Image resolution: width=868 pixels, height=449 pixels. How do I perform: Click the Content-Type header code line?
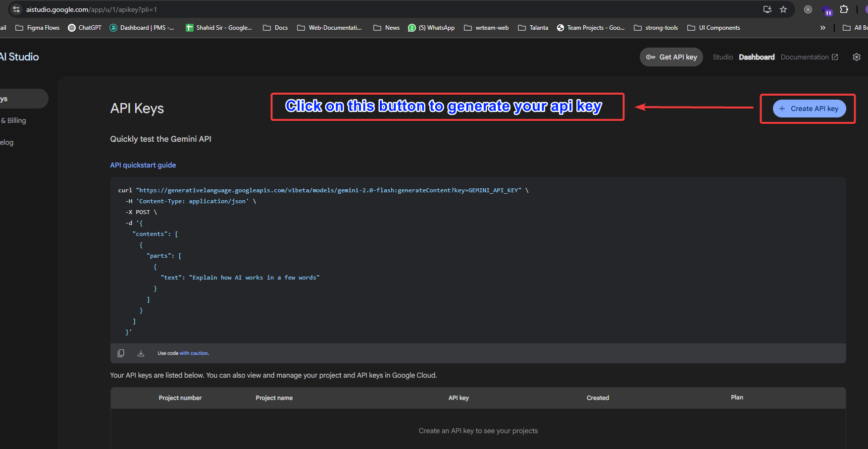click(191, 201)
